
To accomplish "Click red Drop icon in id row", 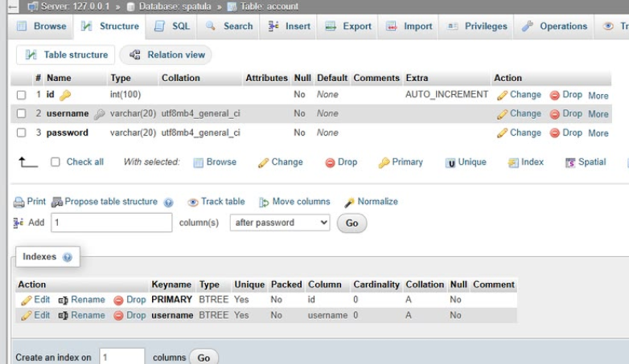I will tap(555, 96).
